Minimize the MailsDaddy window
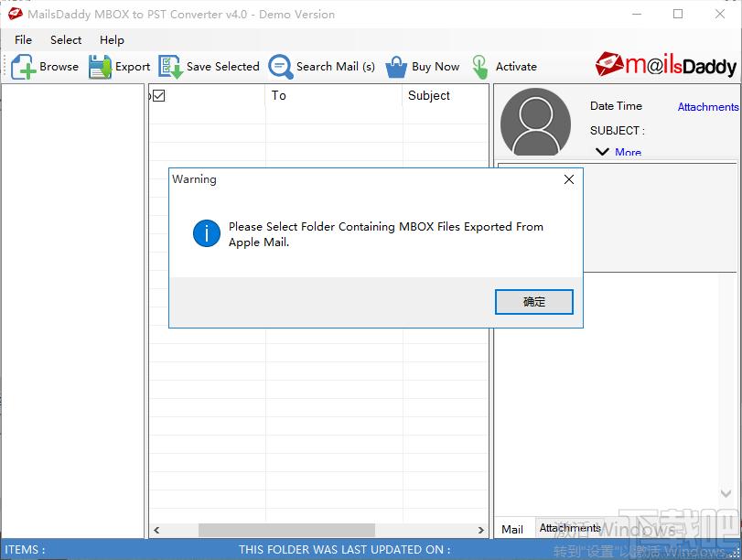Screen dimensions: 742x560 pos(637,15)
